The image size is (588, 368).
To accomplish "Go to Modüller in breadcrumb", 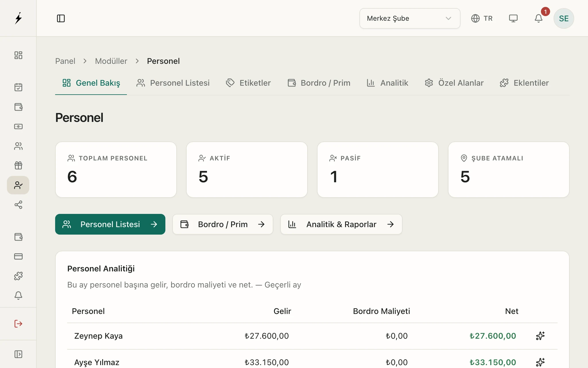I will (x=111, y=61).
